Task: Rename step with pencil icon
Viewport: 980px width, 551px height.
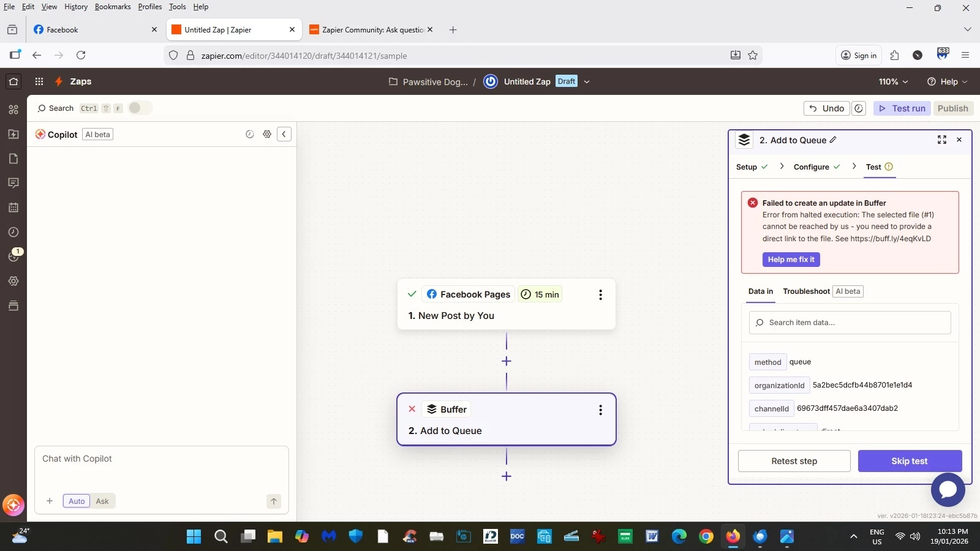Action: [x=833, y=140]
